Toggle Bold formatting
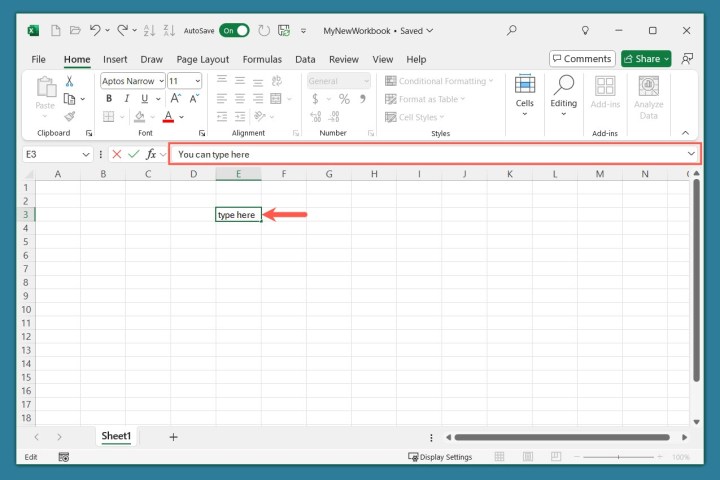The width and height of the screenshot is (720, 480). (x=109, y=99)
